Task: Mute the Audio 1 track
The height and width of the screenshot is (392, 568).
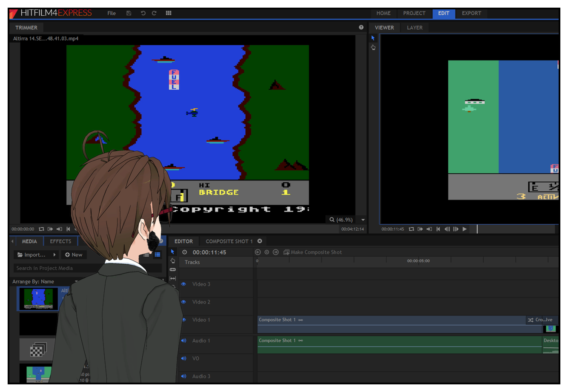Action: [184, 340]
